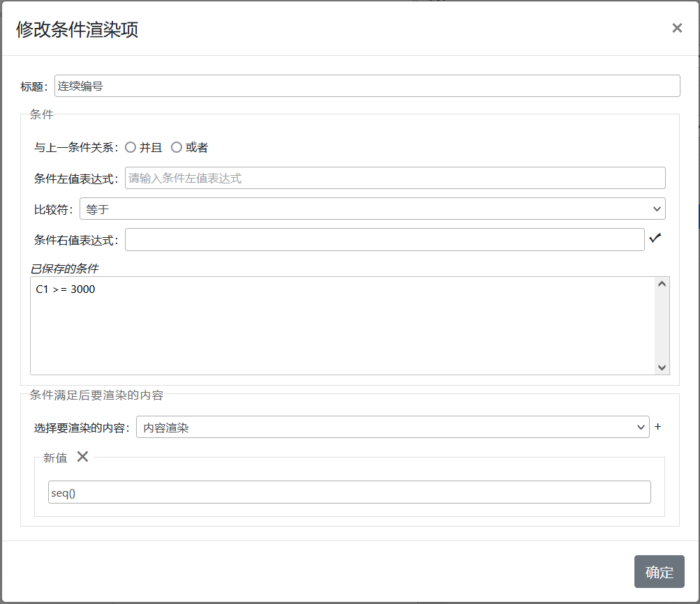
Task: Select the 并且 radio button
Action: click(x=131, y=147)
